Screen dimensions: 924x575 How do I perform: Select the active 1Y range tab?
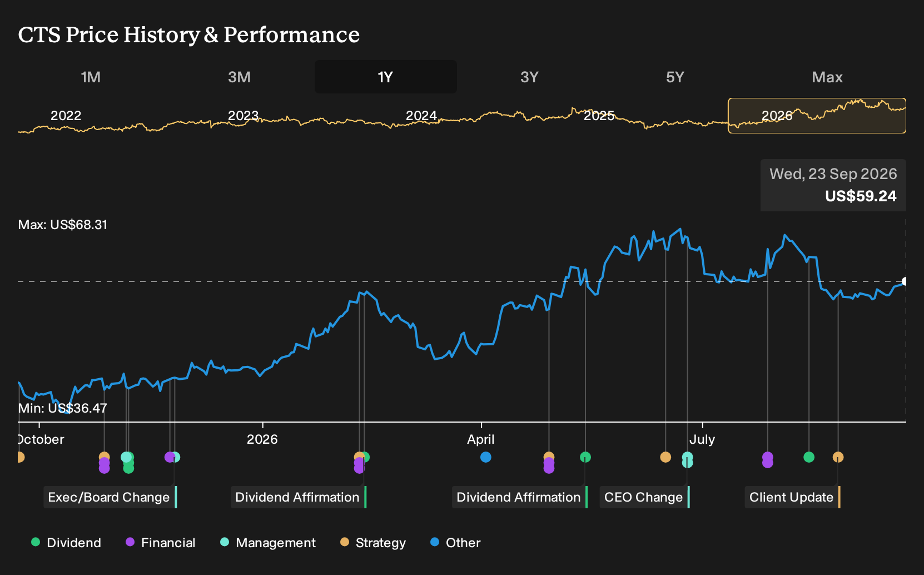pos(385,77)
